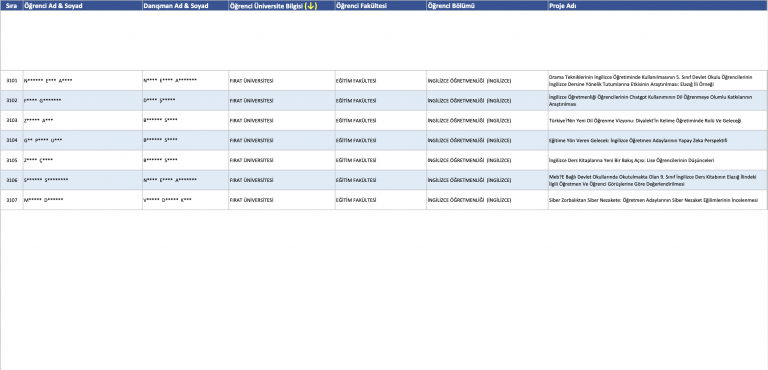The width and height of the screenshot is (768, 370).
Task: Select row number 3107
Action: pos(12,200)
